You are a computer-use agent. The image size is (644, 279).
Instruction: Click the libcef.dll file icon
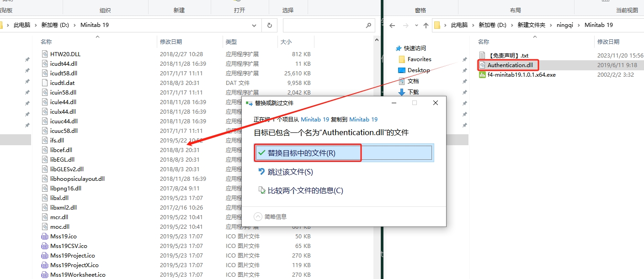tap(44, 150)
